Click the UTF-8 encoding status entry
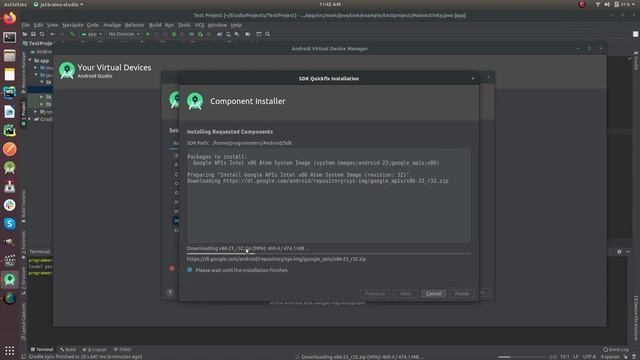The height and width of the screenshot is (360, 640). click(589, 357)
